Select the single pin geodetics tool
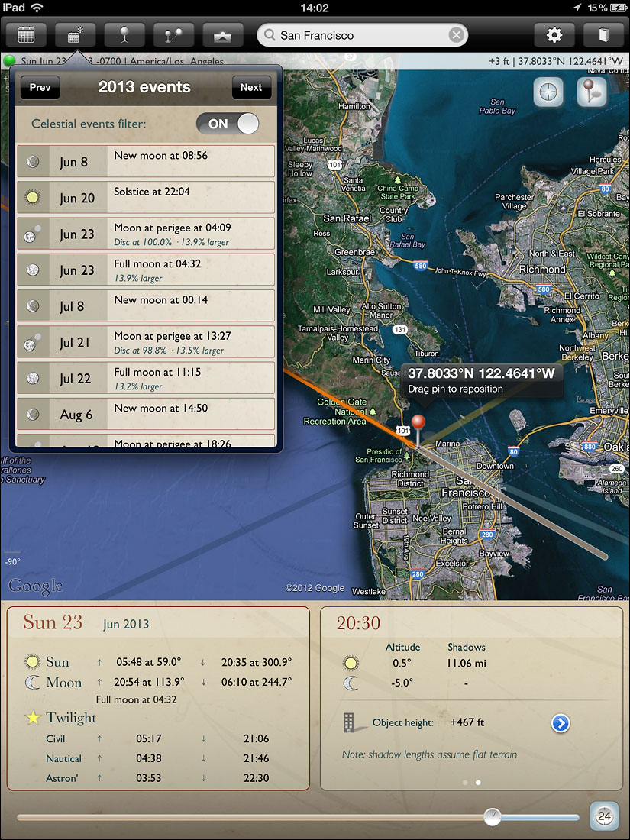Image resolution: width=630 pixels, height=840 pixels. pyautogui.click(x=124, y=35)
